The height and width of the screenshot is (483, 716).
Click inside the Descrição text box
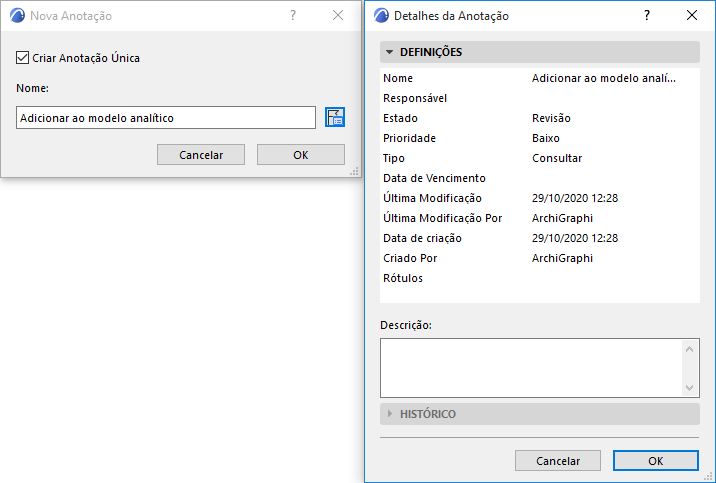coord(530,367)
